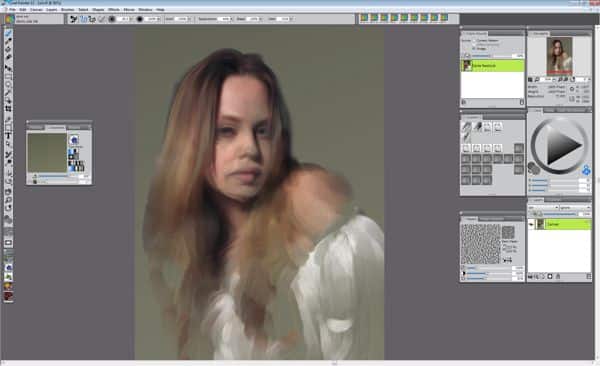Select the Image radio button in Clone Source
Viewport: 600px width, 366px height.
click(474, 49)
